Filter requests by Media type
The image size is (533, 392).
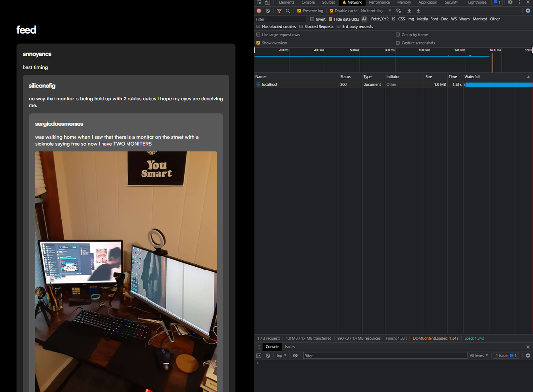pyautogui.click(x=422, y=19)
